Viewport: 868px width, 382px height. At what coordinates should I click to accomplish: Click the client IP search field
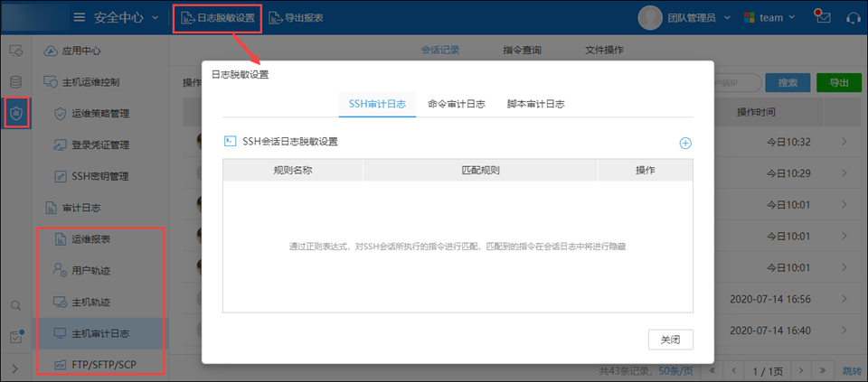click(736, 83)
